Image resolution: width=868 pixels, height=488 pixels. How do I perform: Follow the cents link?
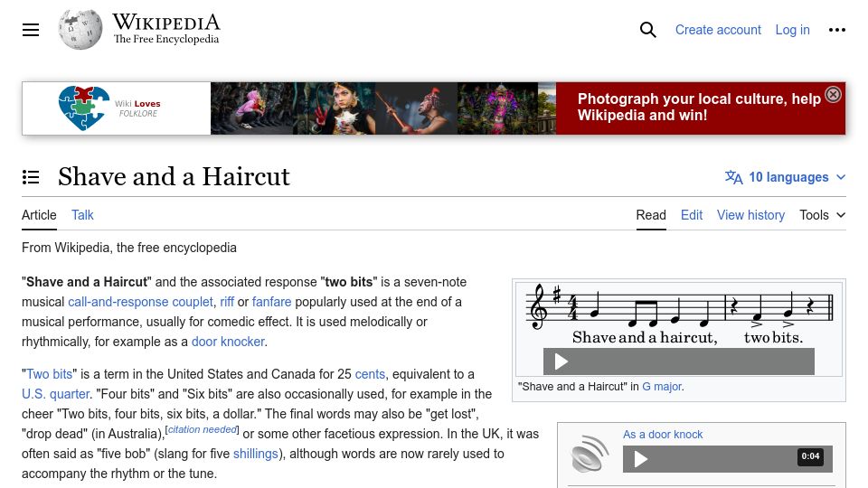370,374
